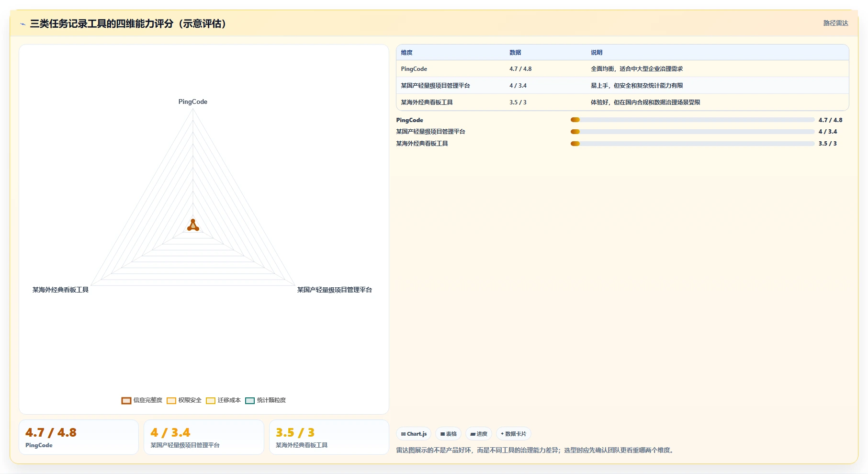Click the 表格 tag chip
868x474 pixels.
point(449,434)
